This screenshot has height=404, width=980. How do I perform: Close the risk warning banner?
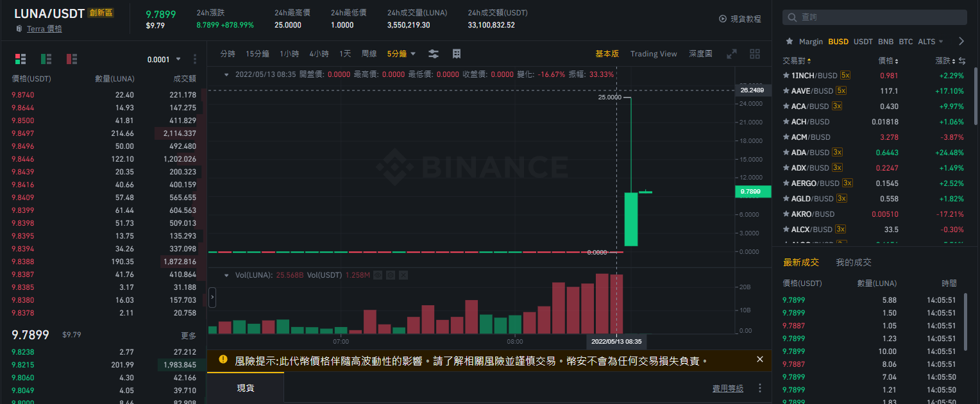(x=760, y=360)
